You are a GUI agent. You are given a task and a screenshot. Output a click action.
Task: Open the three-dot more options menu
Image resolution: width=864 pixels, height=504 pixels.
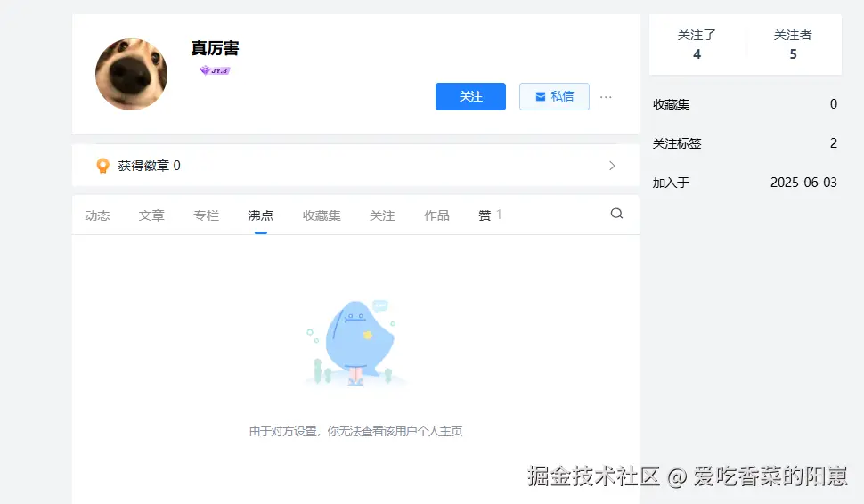point(606,96)
